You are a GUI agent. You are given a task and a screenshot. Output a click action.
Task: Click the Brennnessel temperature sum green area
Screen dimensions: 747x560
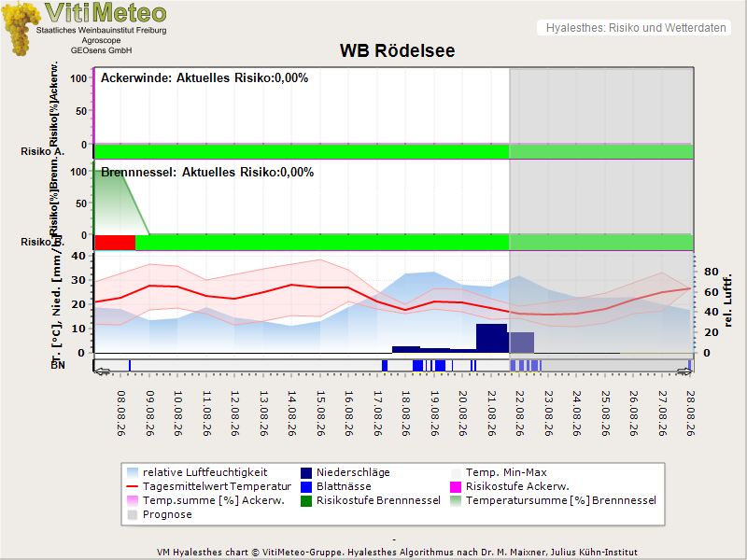(x=117, y=203)
